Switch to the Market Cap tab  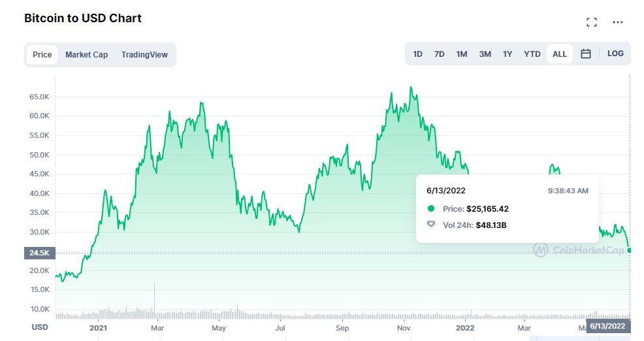[x=87, y=55]
